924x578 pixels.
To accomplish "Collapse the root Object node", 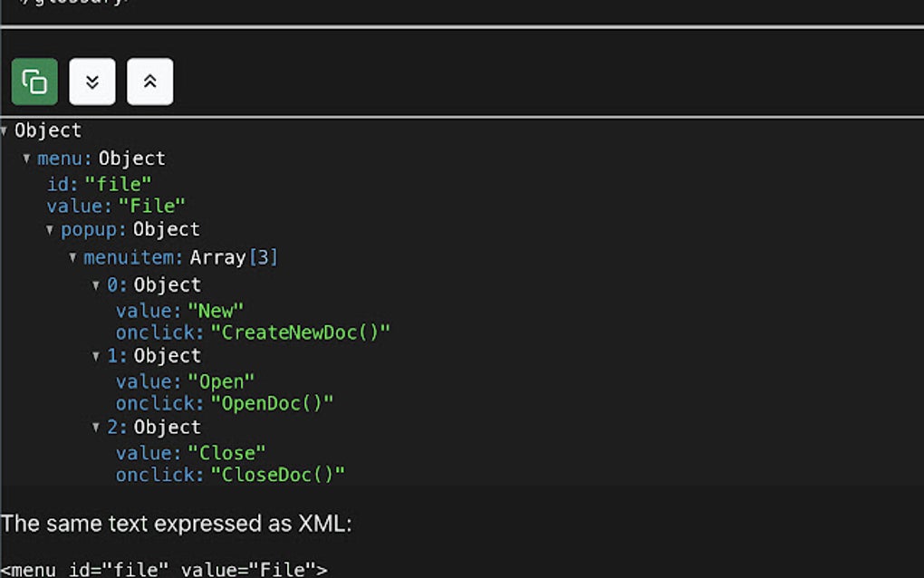I will pyautogui.click(x=5, y=131).
